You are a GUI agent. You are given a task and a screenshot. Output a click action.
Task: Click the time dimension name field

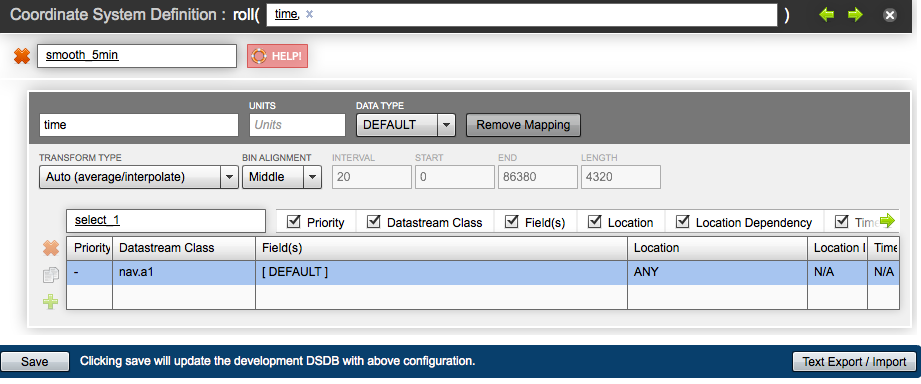(139, 125)
